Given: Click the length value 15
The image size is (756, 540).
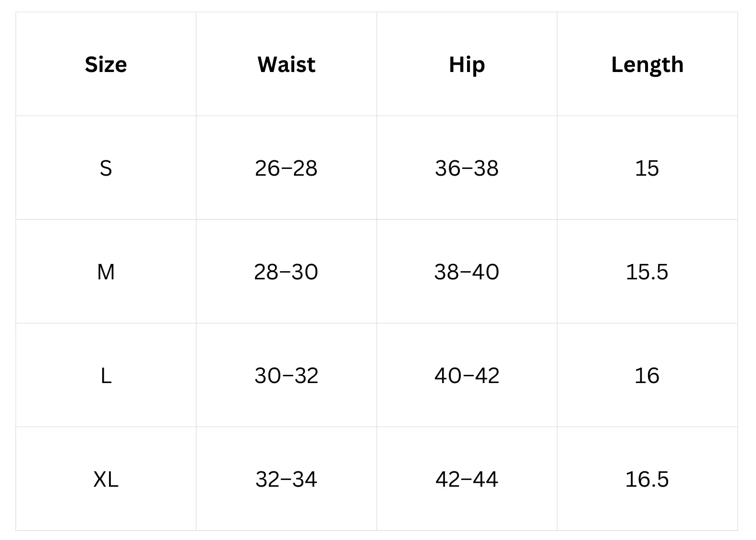Looking at the screenshot, I should pos(647,168).
